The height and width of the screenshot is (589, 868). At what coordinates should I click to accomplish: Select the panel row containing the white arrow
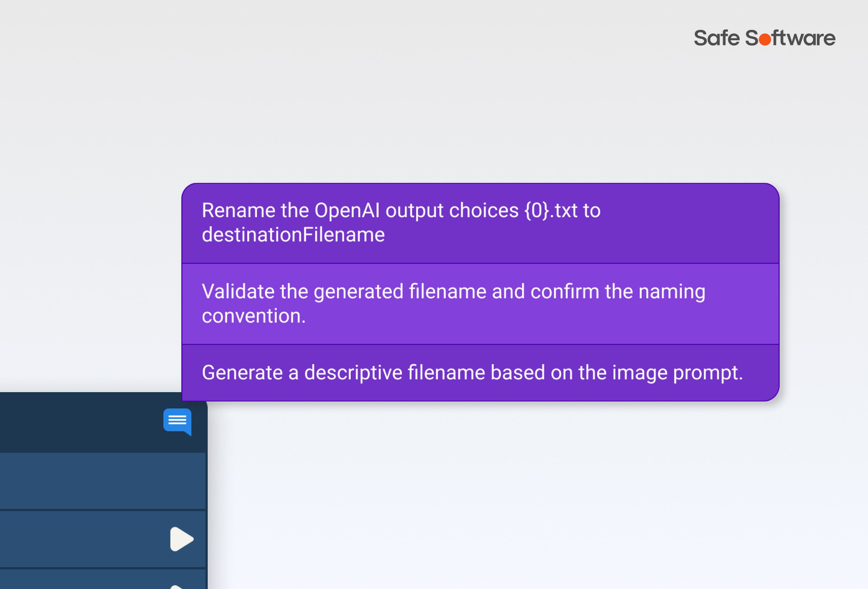click(103, 539)
